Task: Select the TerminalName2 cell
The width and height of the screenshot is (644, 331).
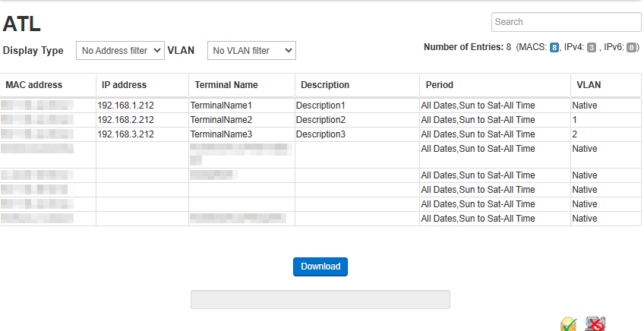Action: tap(221, 120)
